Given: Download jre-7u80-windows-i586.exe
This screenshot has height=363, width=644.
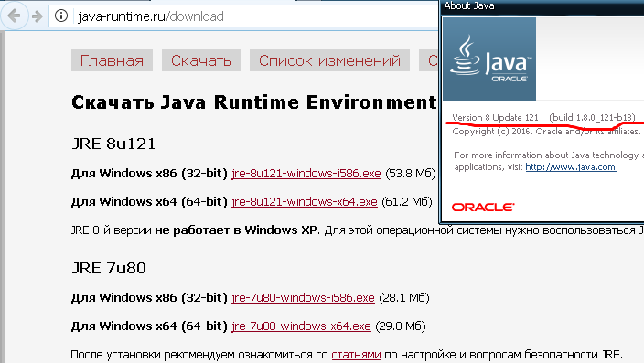Looking at the screenshot, I should coord(303,297).
